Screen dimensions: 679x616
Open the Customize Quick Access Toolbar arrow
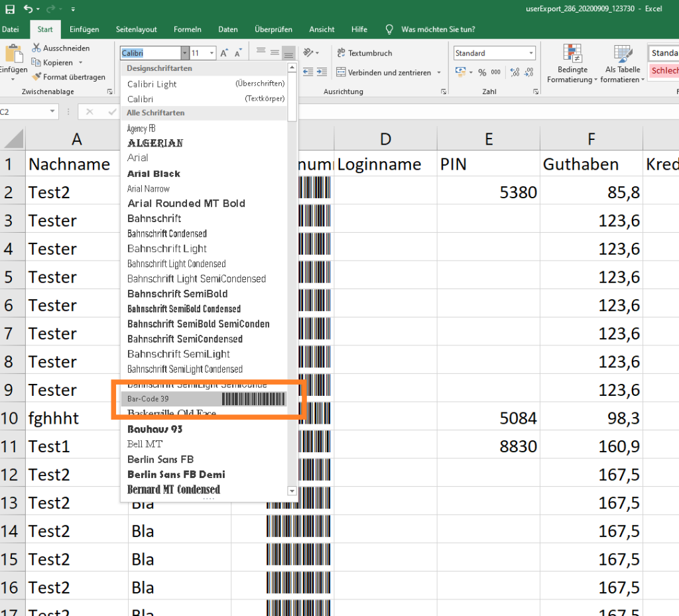point(73,9)
